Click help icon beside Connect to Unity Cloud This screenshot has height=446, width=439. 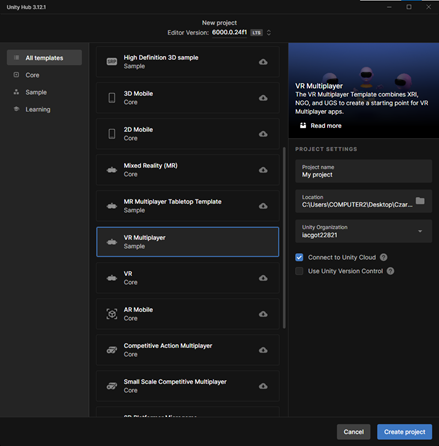tap(384, 257)
